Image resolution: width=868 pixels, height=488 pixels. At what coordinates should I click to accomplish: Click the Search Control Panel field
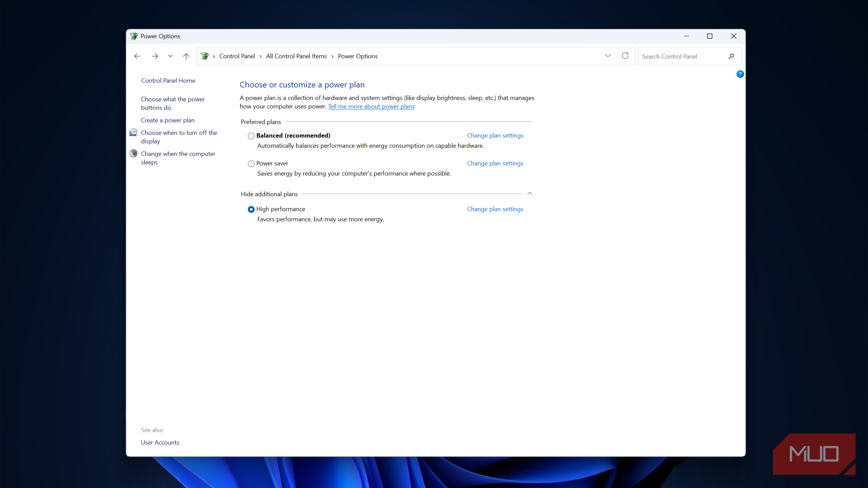[x=690, y=56]
